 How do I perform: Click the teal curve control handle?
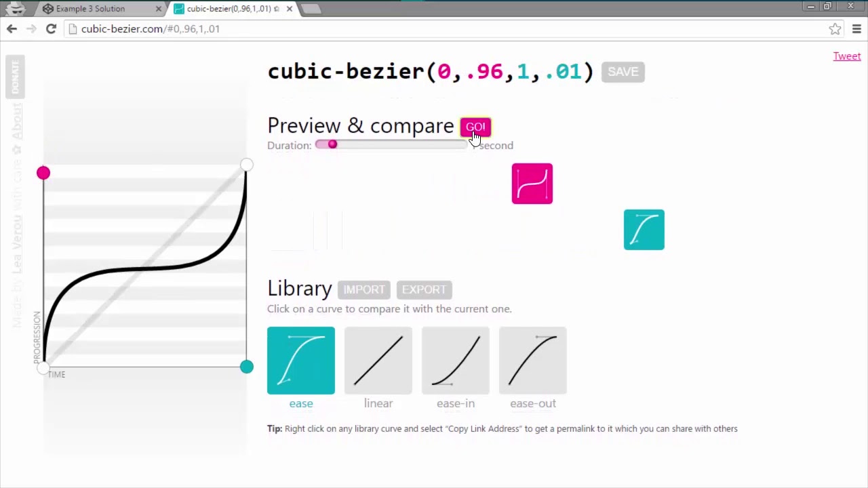(x=247, y=367)
